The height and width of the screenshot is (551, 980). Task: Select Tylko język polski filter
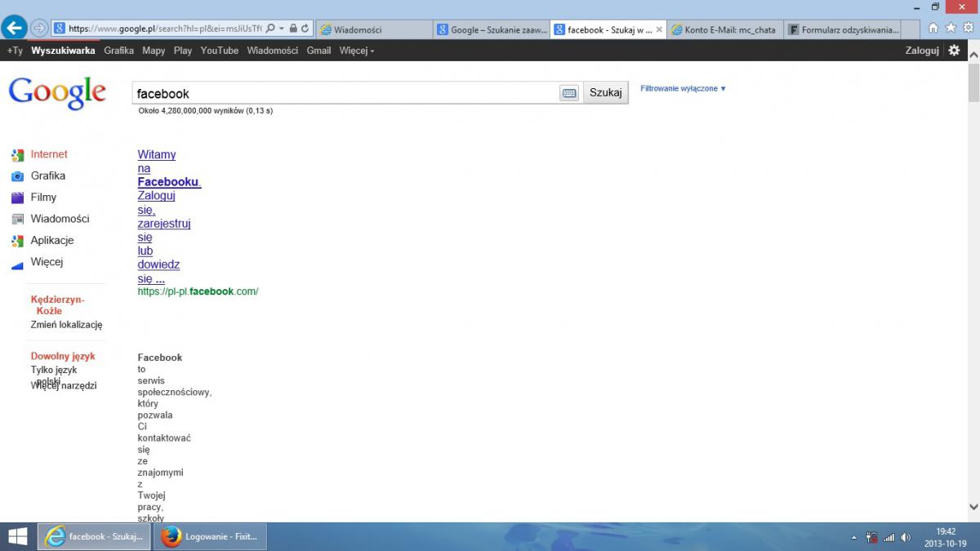click(x=54, y=375)
